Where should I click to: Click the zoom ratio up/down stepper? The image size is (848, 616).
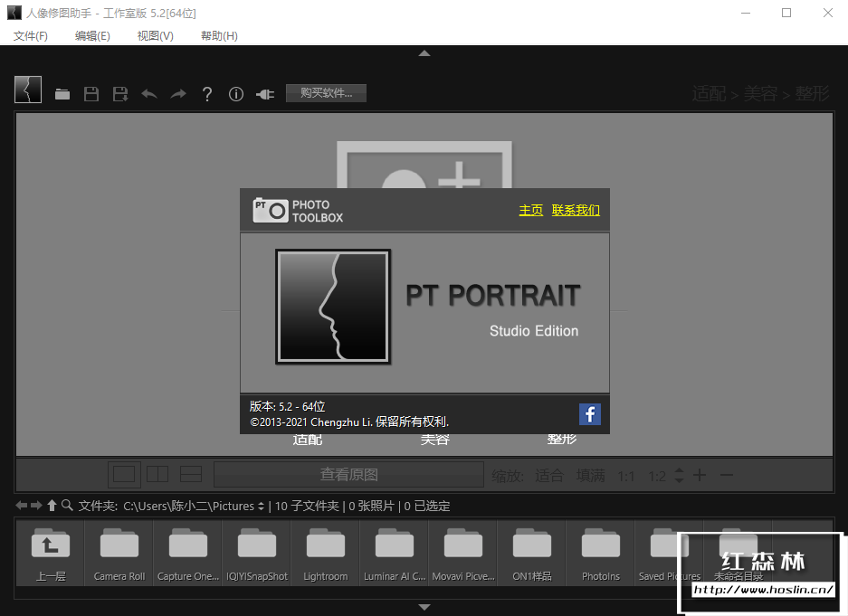[x=680, y=475]
